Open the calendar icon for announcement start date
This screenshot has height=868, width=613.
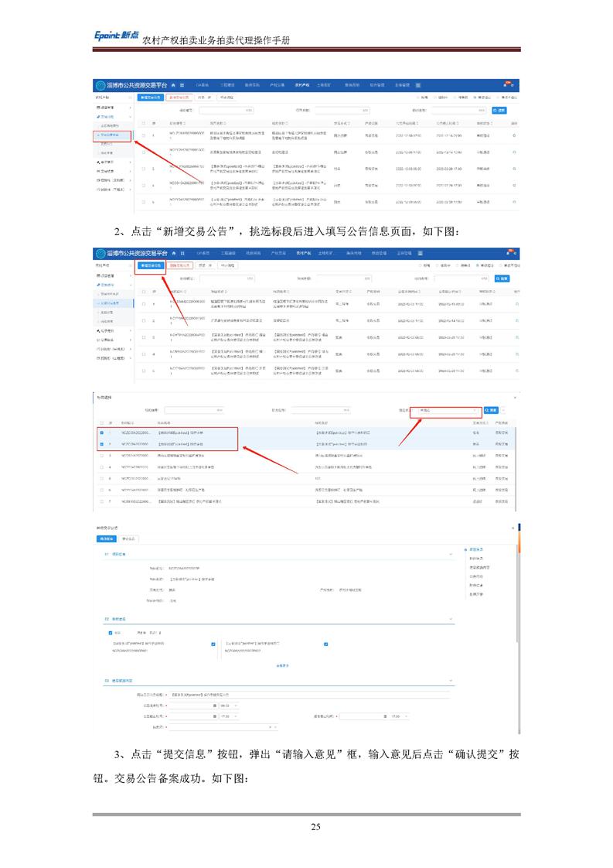pos(215,706)
